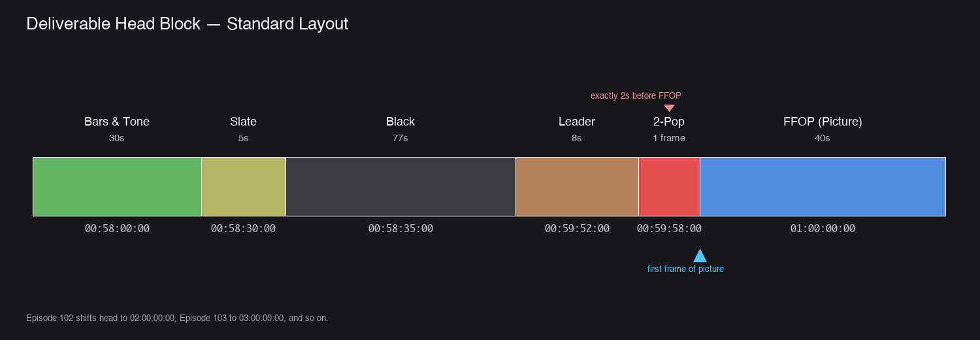Click the green Bars & Tone segment
Image resolution: width=980 pixels, height=340 pixels.
pyautogui.click(x=117, y=186)
